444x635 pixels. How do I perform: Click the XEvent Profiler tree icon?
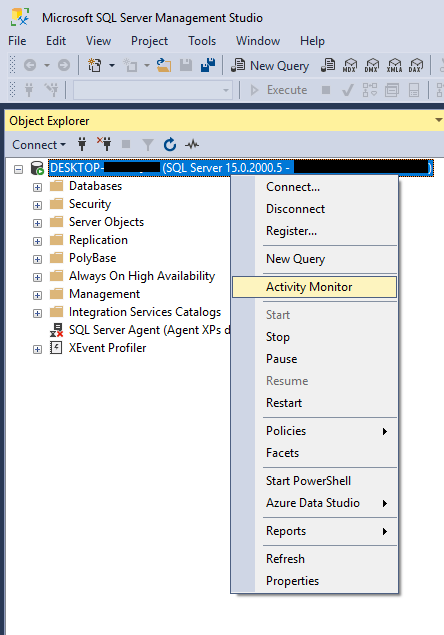tap(56, 348)
